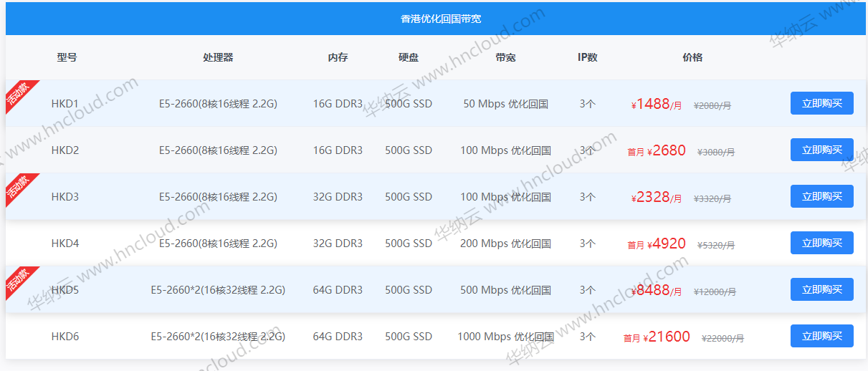Click E5-2660 processor text in HKD4 row

pyautogui.click(x=218, y=244)
